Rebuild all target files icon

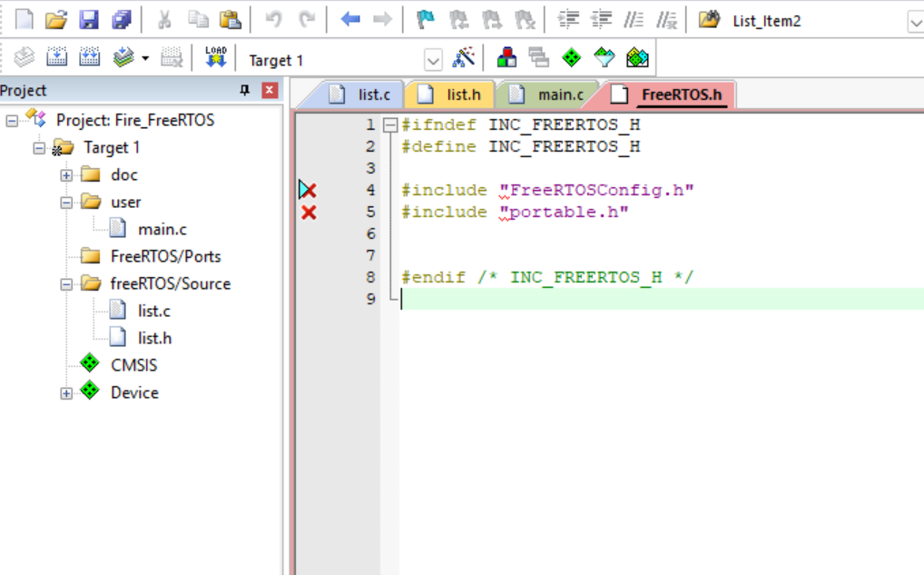tap(90, 57)
